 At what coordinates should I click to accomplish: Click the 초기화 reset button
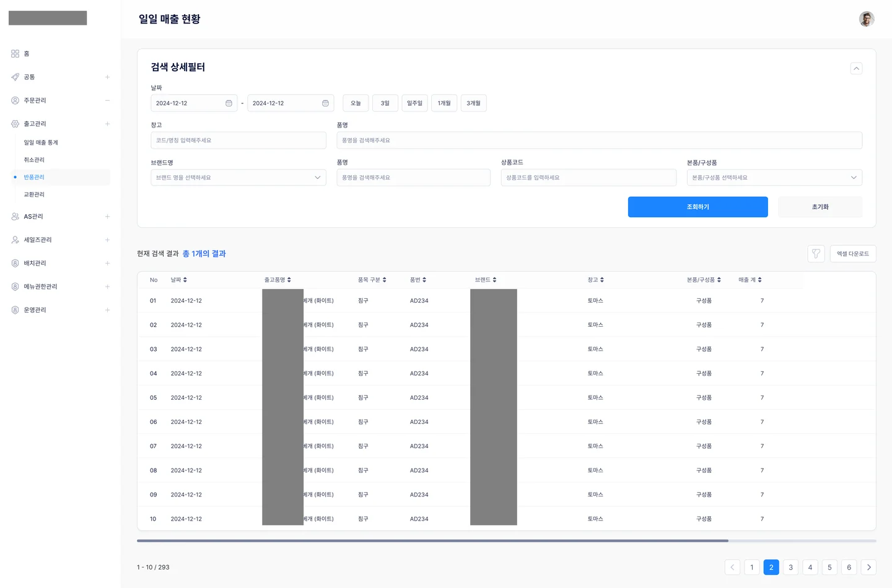tap(820, 207)
